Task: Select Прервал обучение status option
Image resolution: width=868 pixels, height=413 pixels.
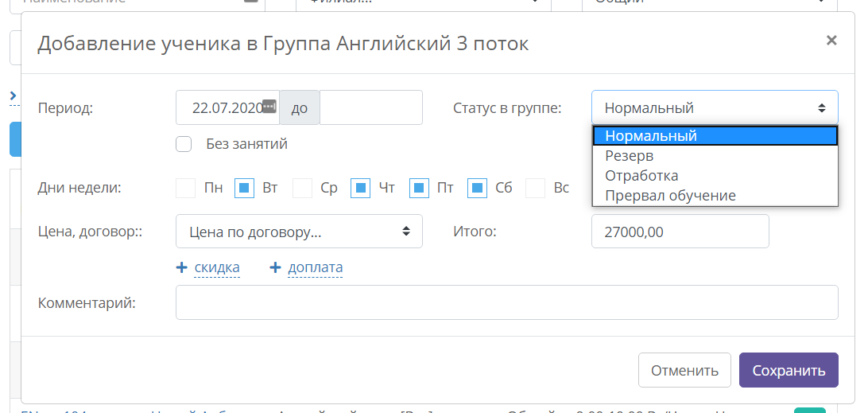Action: pos(715,196)
